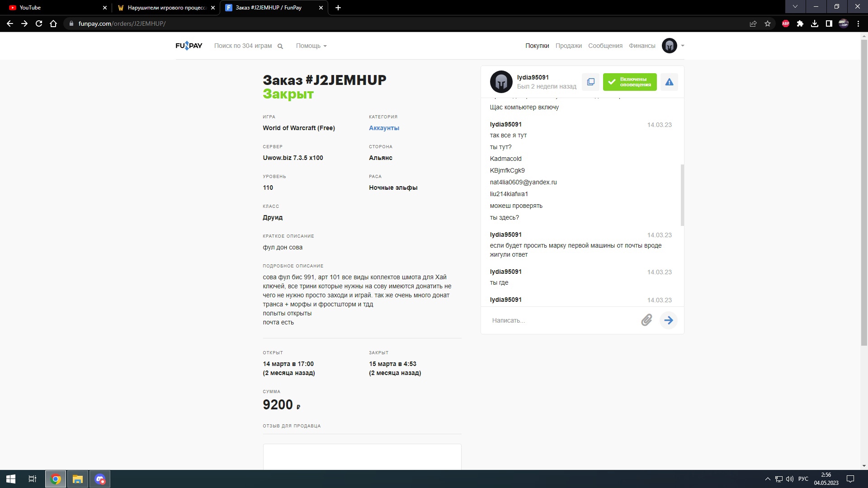This screenshot has height=488, width=868.
Task: Click the Uwow.biz 7.3.5 x100 server value
Action: click(293, 158)
